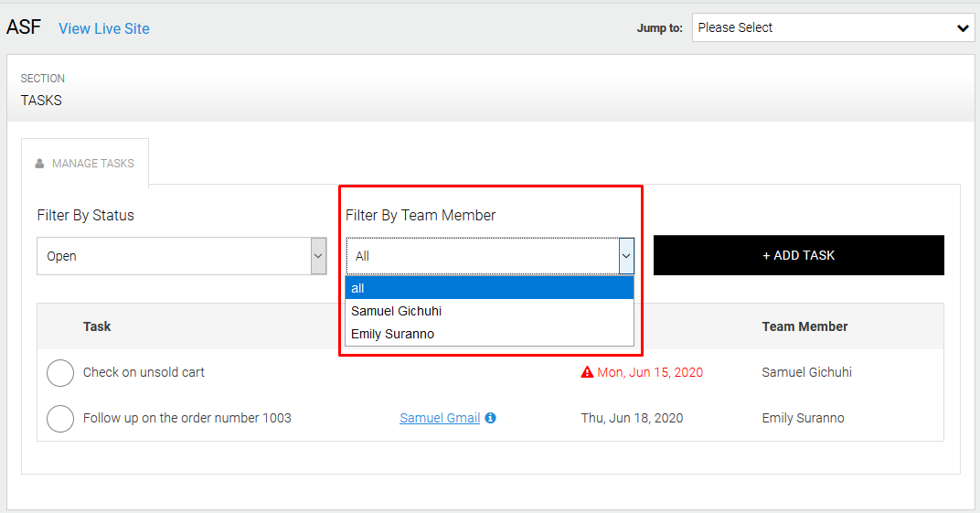This screenshot has width=980, height=513.
Task: Mark 'Check on unsold cart' task complete
Action: click(60, 373)
